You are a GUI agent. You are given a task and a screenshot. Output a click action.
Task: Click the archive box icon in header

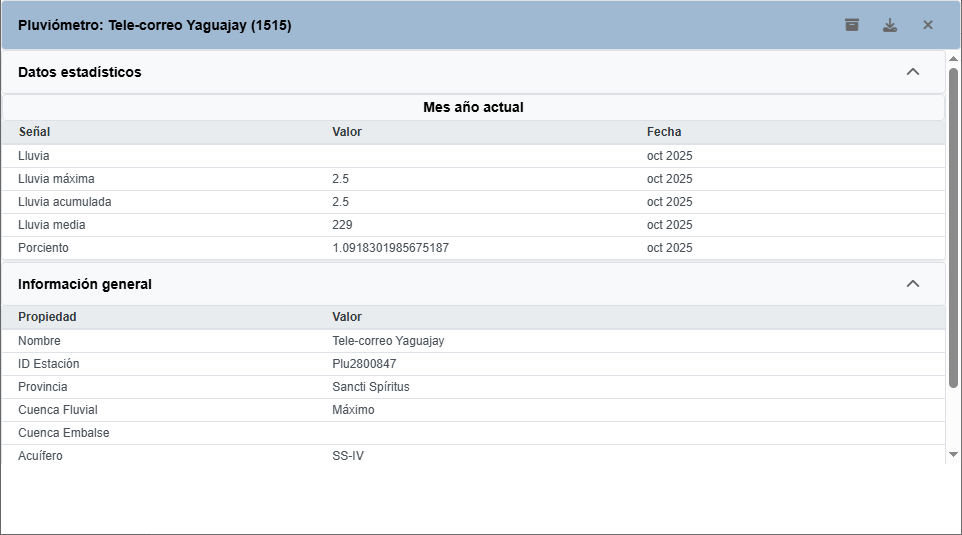point(852,25)
